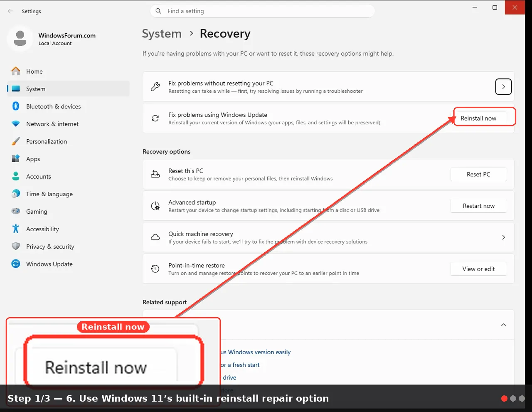Select the Accounts person icon

16,176
